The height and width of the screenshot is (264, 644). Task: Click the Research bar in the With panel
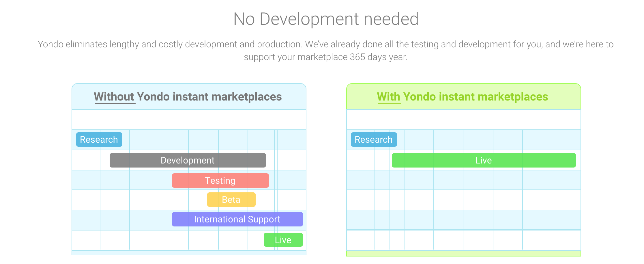pos(374,140)
